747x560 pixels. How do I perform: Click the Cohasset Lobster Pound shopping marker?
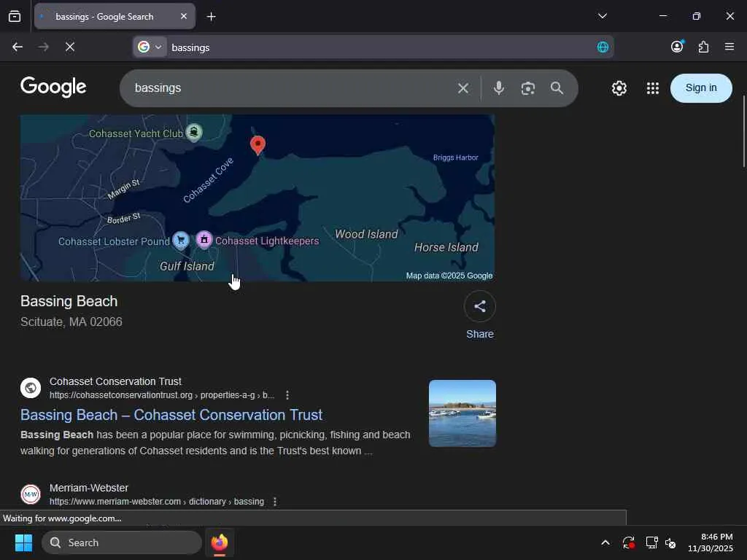coord(181,241)
